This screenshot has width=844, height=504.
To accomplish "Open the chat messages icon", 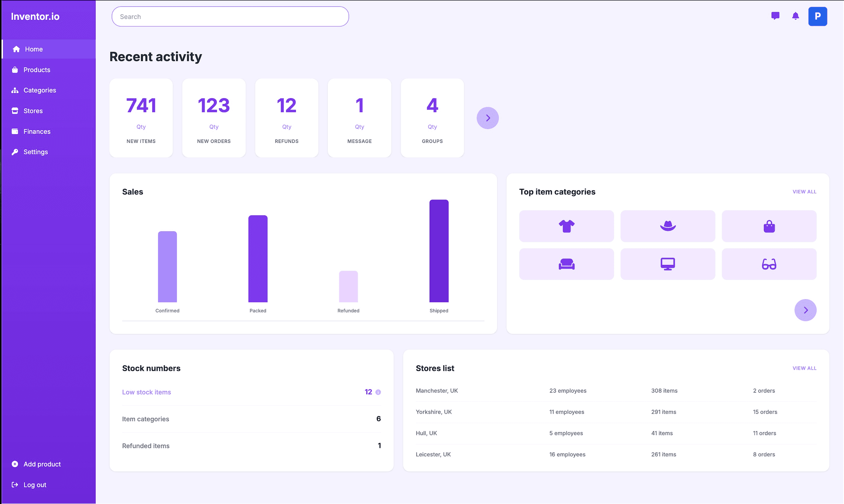I will click(775, 16).
